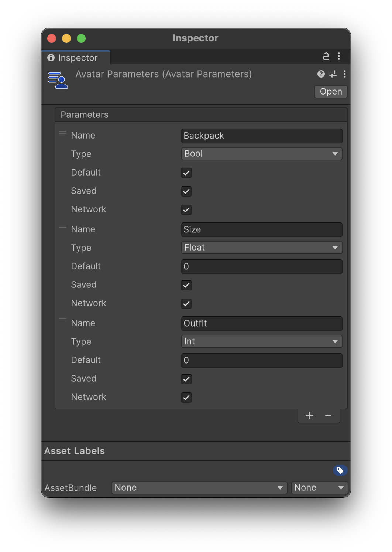Viewport: 392px width, 552px height.
Task: Click the plus icon to add parameter
Action: 310,416
